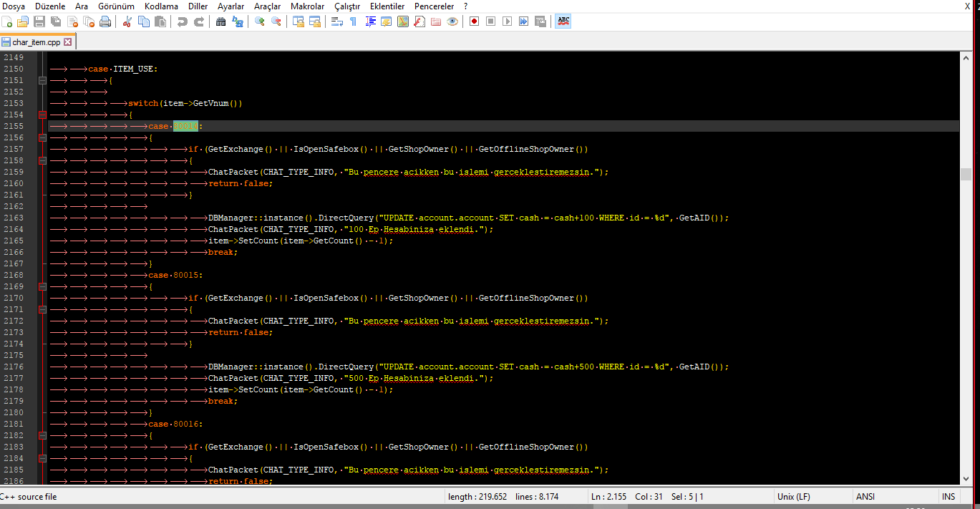Undo the last edit via toolbar
Viewport: 980px width, 509px height.
[182, 21]
